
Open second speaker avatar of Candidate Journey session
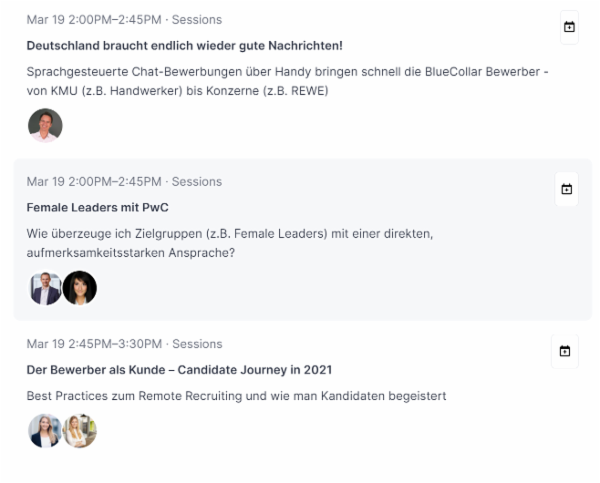pos(80,431)
